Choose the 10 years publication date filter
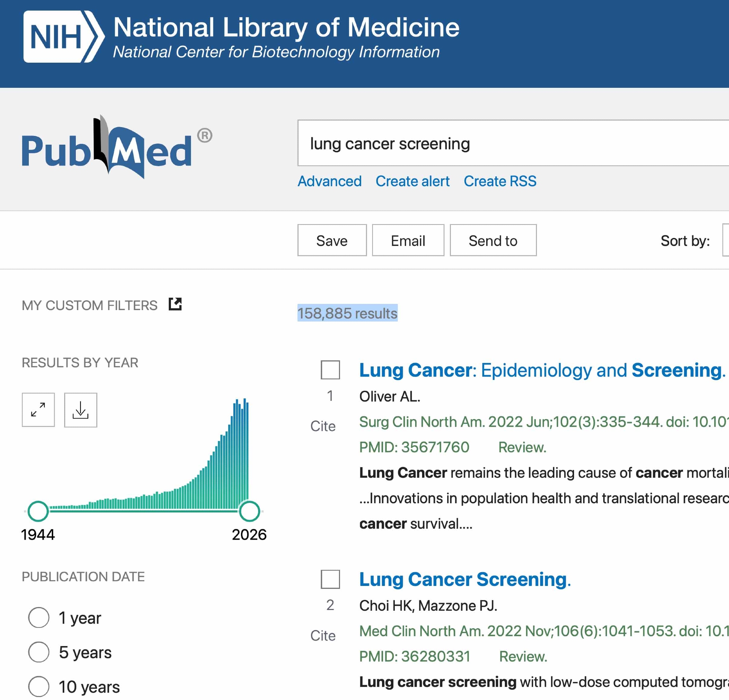 [x=39, y=686]
